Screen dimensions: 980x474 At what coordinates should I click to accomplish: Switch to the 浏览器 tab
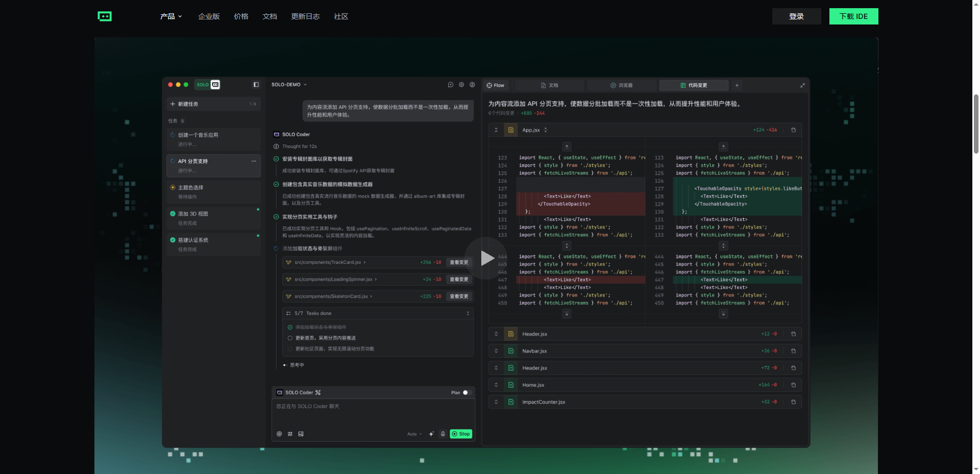tap(622, 85)
